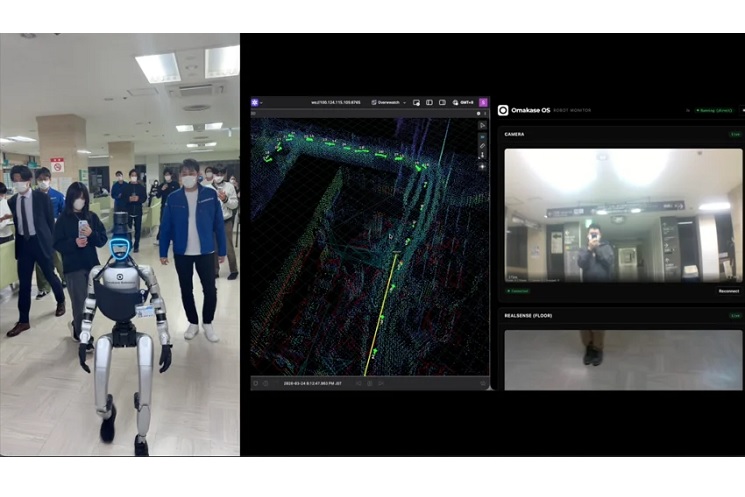Viewport: 745px width, 497px height.
Task: Click the front camera video feed
Action: coord(623,215)
